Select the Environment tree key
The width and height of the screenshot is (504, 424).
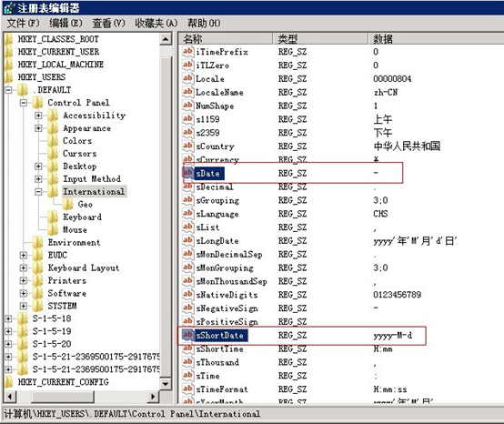pyautogui.click(x=74, y=242)
